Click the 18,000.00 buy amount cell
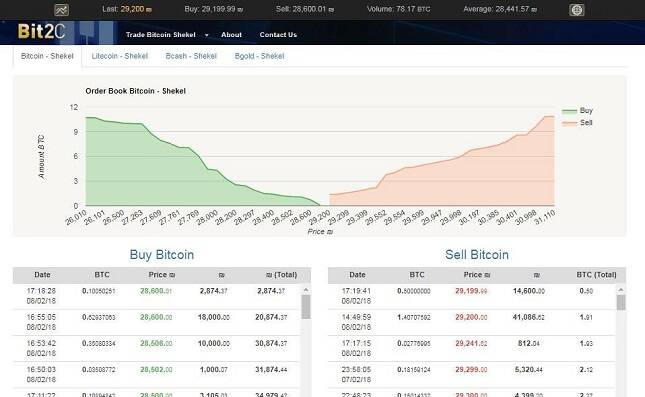The image size is (645, 397). (x=213, y=317)
